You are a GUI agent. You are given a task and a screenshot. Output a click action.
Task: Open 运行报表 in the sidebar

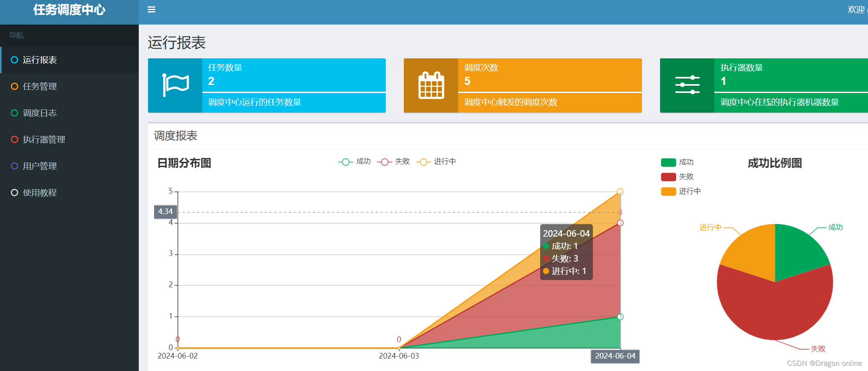pyautogui.click(x=69, y=60)
